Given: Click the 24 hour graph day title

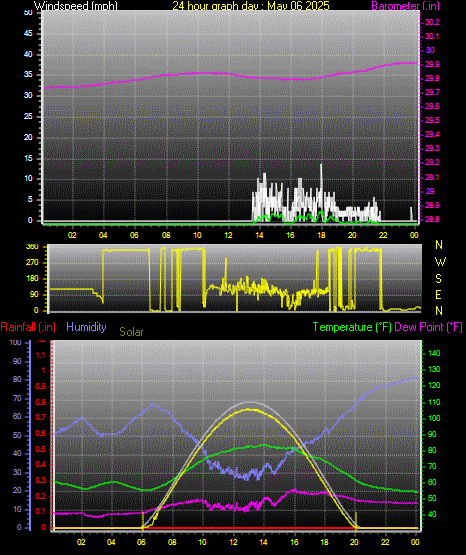Looking at the screenshot, I should click(x=251, y=5).
